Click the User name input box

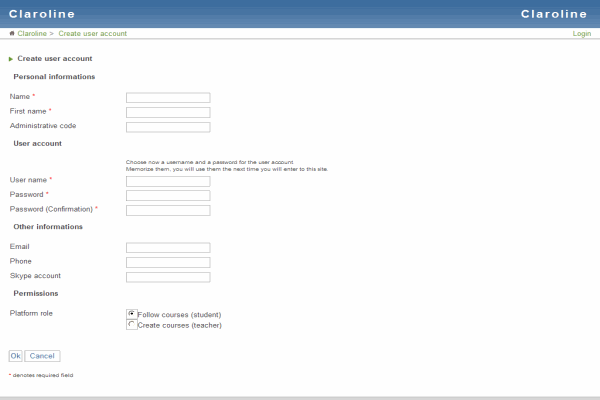[x=168, y=181]
